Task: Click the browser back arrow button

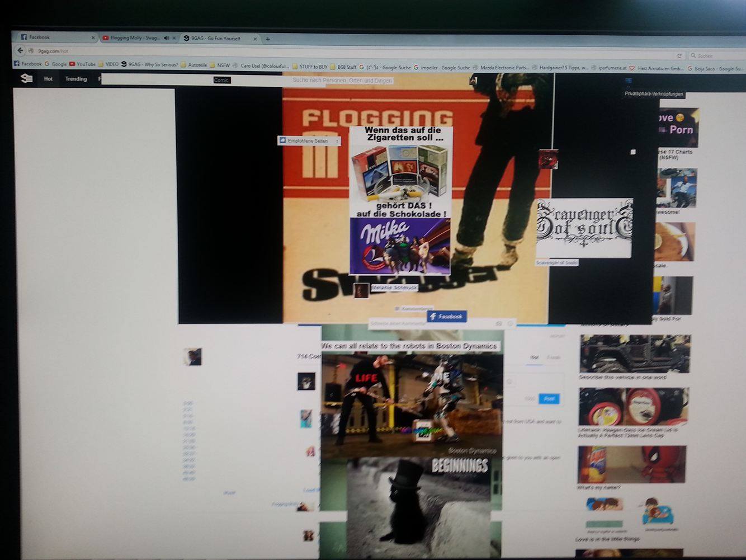Action: pyautogui.click(x=20, y=51)
